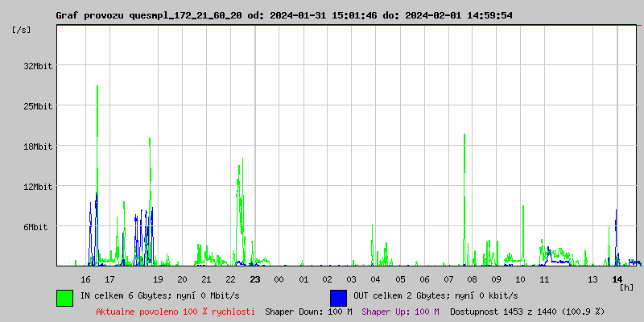Click the blue OUT legend color swatch

(x=338, y=297)
